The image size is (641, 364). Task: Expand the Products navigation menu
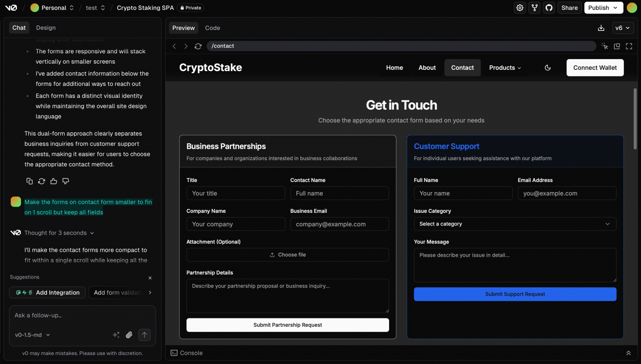505,67
